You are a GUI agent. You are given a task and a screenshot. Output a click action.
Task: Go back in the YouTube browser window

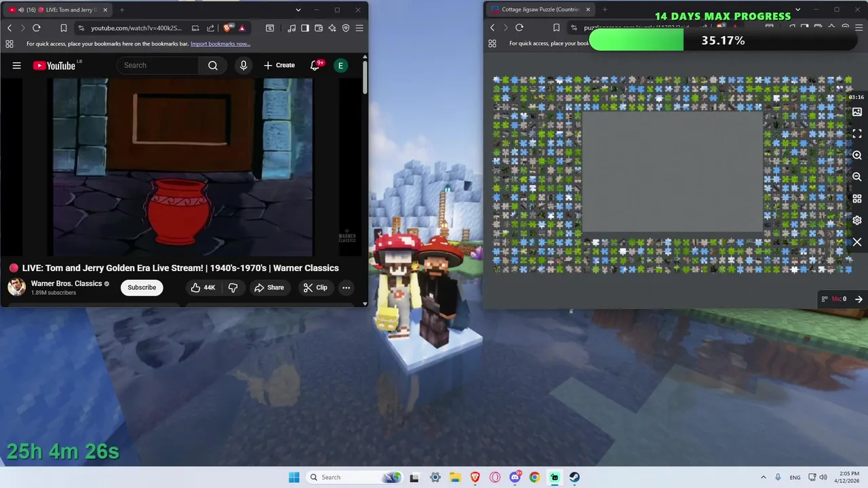click(x=9, y=28)
